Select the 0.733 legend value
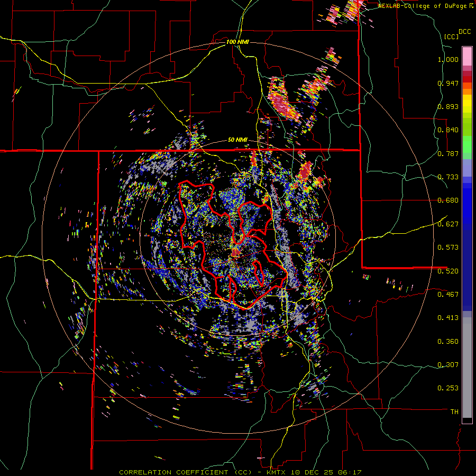Image resolution: width=476 pixels, height=476 pixels. click(448, 177)
